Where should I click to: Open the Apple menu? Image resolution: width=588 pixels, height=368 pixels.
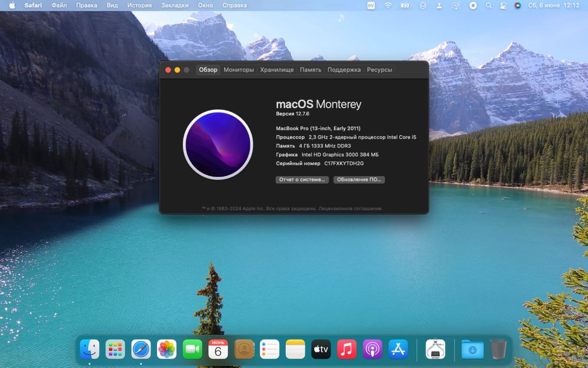(12, 5)
